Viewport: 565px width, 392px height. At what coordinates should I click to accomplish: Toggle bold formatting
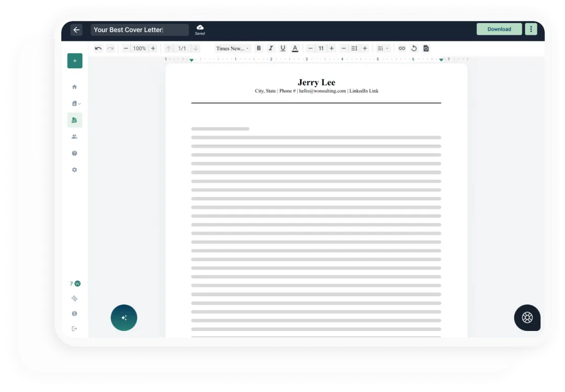point(259,48)
